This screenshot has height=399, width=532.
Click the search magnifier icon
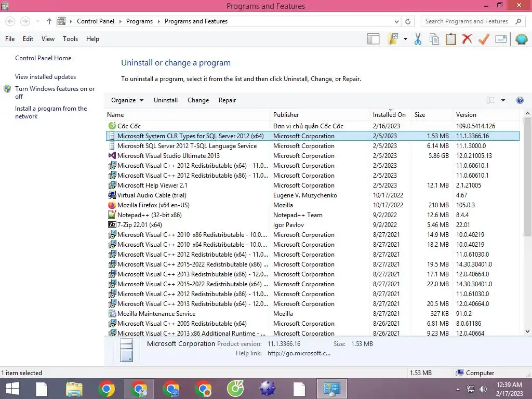(x=518, y=21)
